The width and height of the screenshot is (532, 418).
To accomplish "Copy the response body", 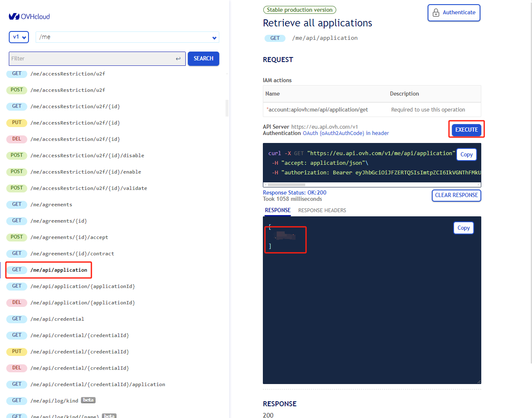I will click(464, 228).
